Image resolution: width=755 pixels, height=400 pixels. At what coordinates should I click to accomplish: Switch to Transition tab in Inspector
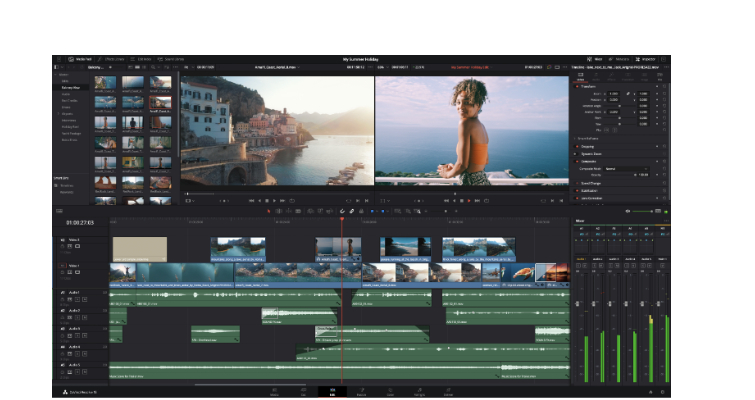click(x=628, y=77)
